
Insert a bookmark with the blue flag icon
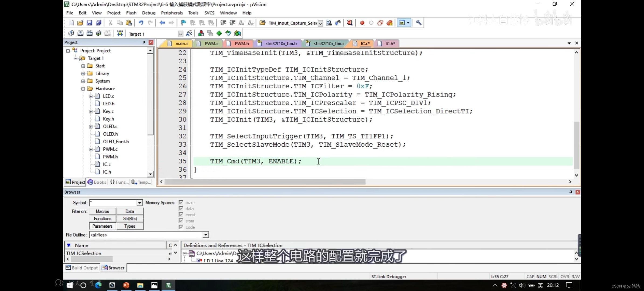183,23
